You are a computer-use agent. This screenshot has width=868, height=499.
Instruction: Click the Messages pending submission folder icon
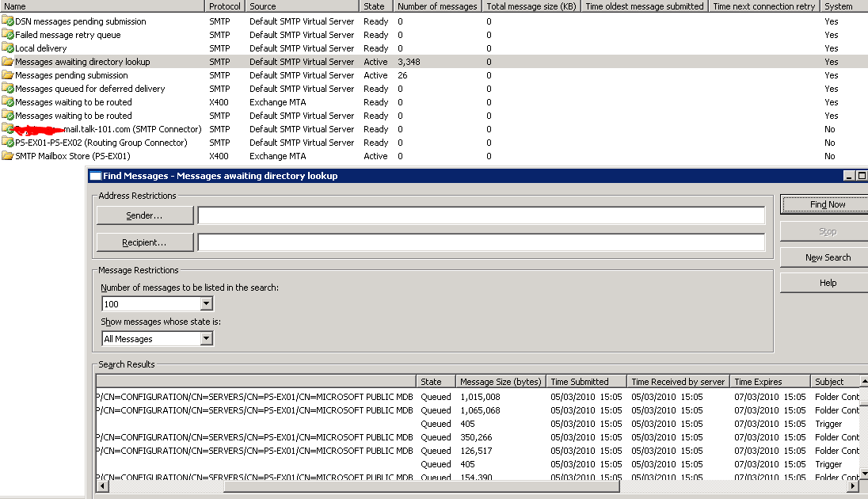pyautogui.click(x=8, y=74)
